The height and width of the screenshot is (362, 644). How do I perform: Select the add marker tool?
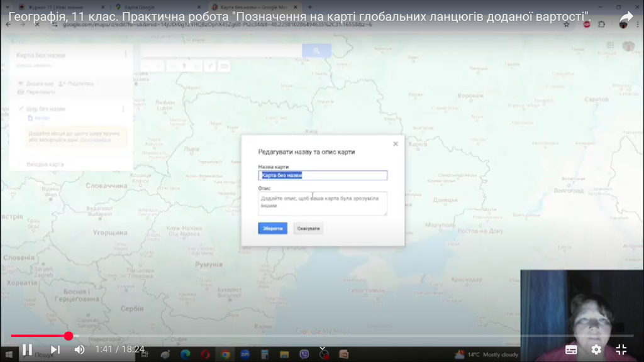(184, 66)
